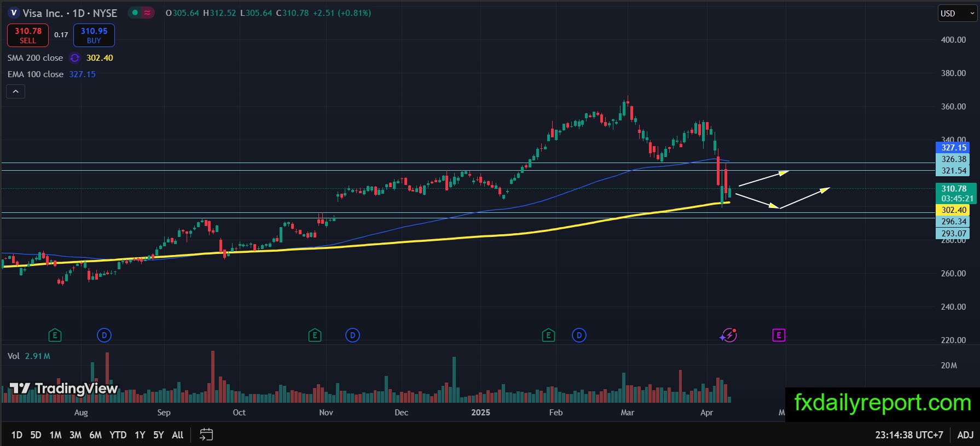Screen dimensions: 980x446
Task: Switch to the All time range
Action: 177,435
